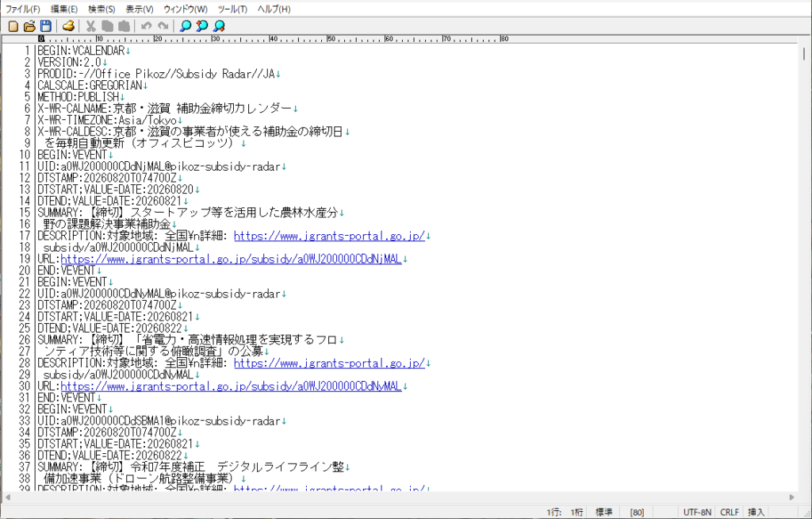
Task: Click the 挿入 insert mode status entry
Action: coord(756,513)
